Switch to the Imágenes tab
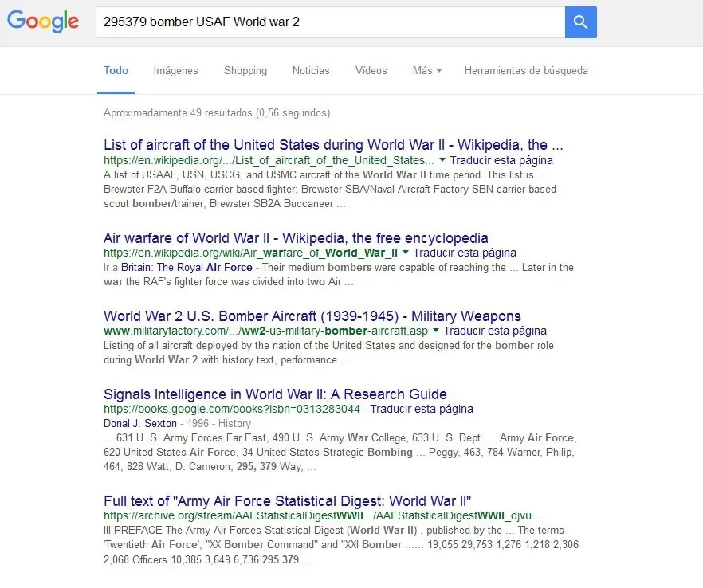Screen dimensions: 703x588 [x=175, y=70]
